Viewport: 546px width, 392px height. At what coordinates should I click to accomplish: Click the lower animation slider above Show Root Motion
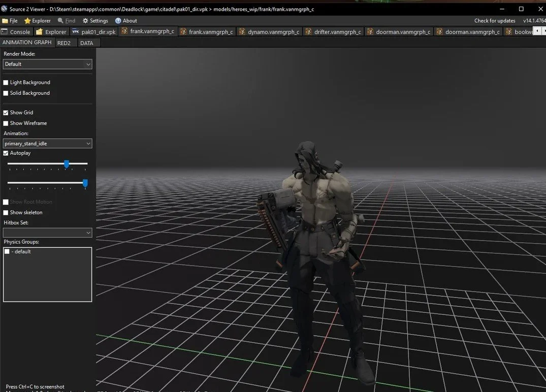[x=47, y=183]
